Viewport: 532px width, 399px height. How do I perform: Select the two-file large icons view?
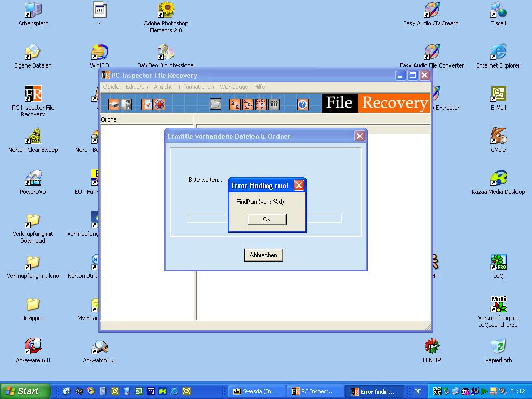pyautogui.click(x=235, y=104)
